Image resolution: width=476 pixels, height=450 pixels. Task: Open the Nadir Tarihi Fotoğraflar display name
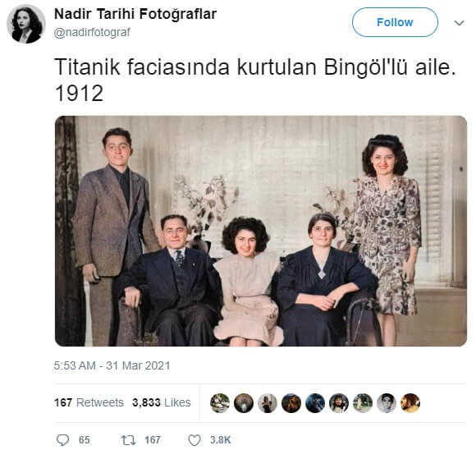click(135, 14)
